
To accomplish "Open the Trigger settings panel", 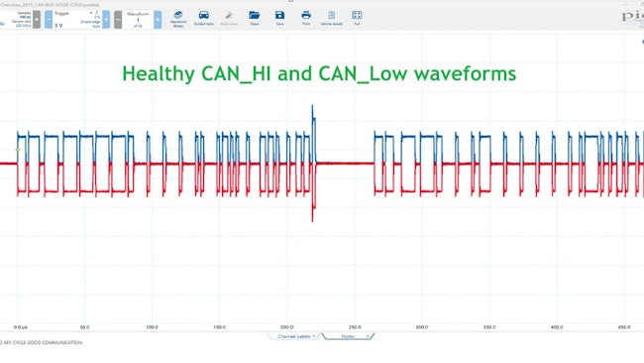I will (x=77, y=19).
